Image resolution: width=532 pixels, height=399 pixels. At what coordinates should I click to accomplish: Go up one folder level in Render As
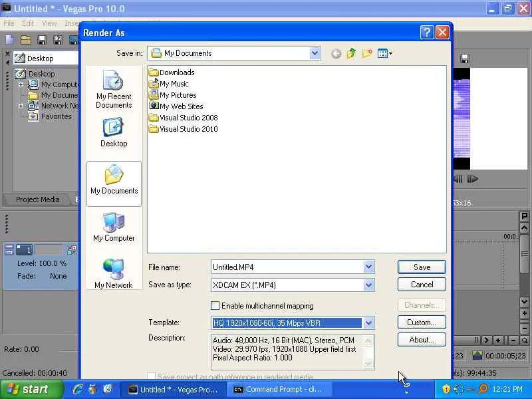tap(352, 53)
